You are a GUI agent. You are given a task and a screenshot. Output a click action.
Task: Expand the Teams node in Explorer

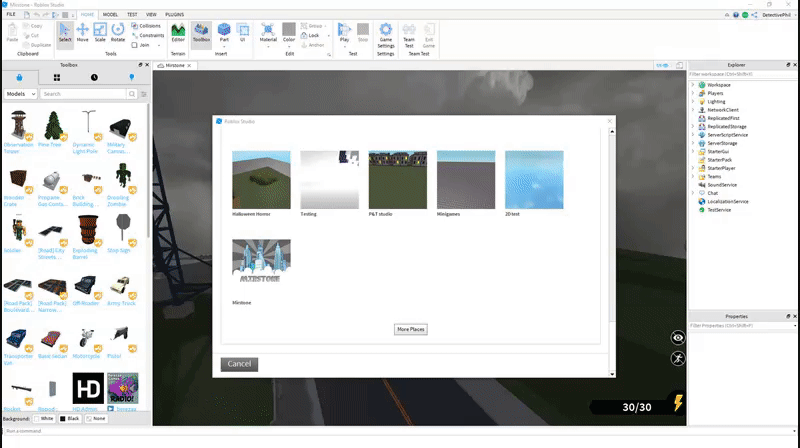click(x=692, y=177)
